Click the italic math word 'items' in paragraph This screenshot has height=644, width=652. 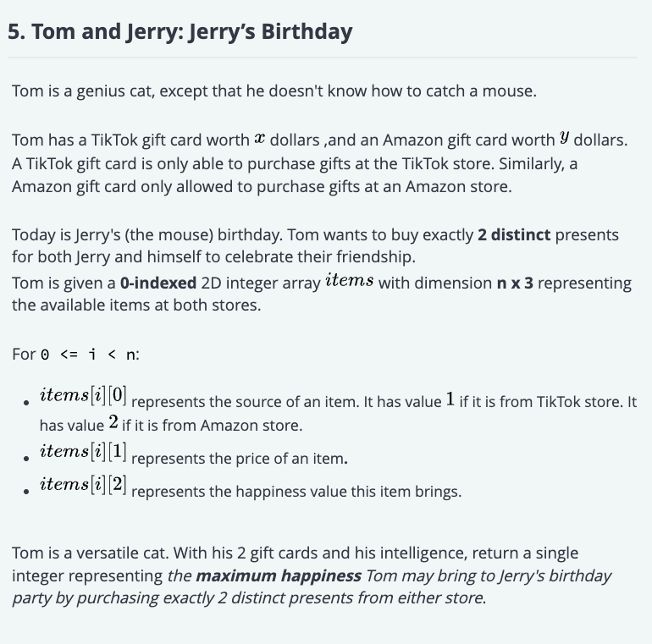pos(349,280)
